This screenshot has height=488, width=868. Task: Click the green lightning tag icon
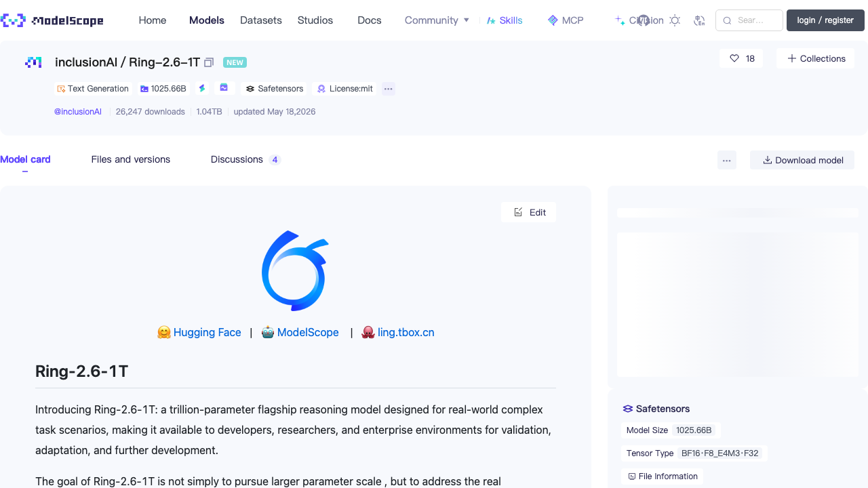click(x=202, y=88)
